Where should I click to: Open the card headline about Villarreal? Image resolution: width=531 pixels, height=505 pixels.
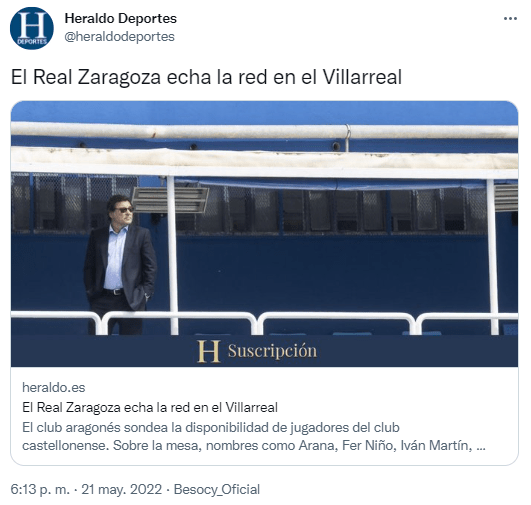pos(150,407)
